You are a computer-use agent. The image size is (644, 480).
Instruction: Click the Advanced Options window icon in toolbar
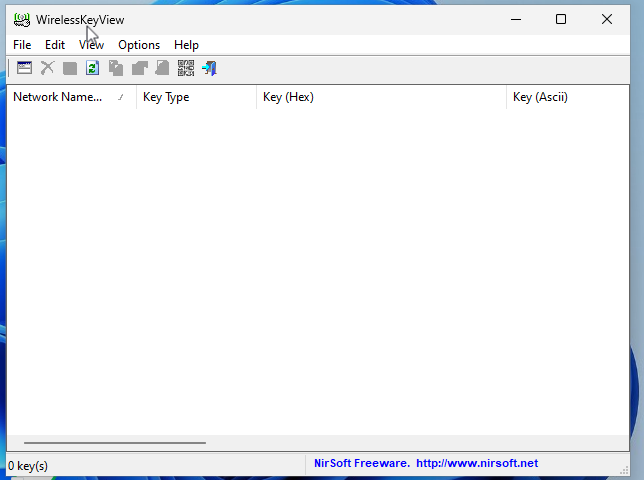(x=24, y=68)
